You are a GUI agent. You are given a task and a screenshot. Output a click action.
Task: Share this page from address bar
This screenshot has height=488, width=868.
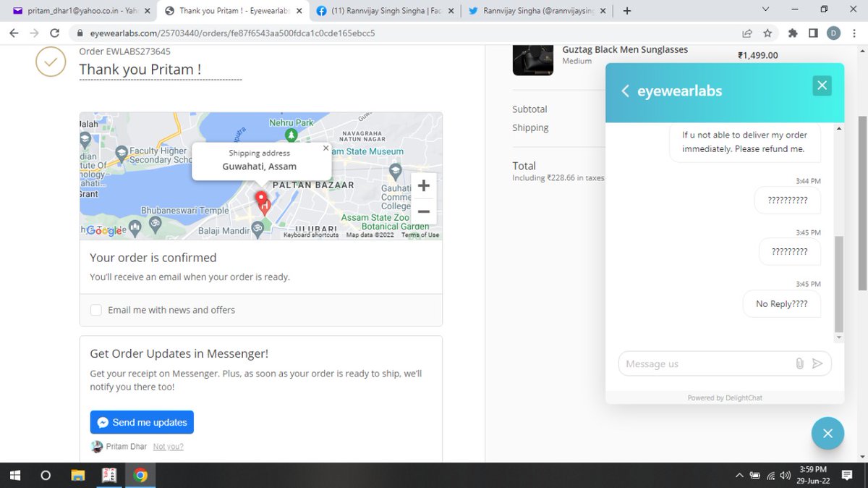click(747, 33)
